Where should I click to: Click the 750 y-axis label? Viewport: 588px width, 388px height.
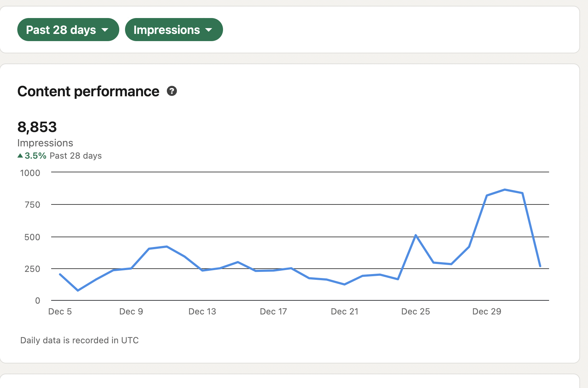32,205
